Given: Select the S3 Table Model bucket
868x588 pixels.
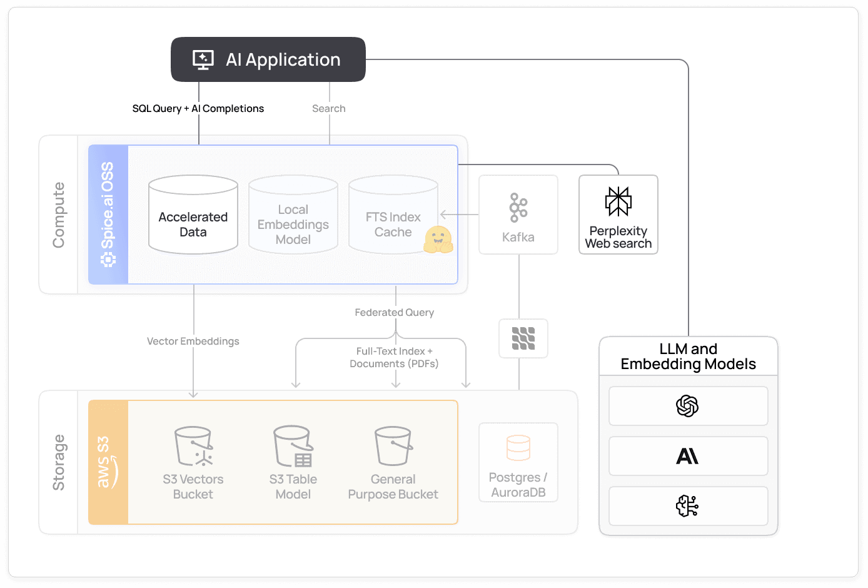Looking at the screenshot, I should click(x=293, y=462).
